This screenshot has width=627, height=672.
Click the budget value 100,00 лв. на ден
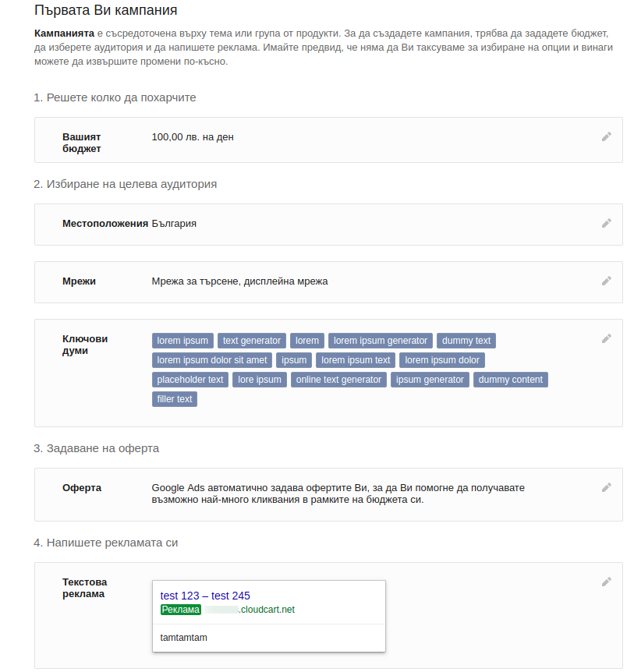pos(193,137)
